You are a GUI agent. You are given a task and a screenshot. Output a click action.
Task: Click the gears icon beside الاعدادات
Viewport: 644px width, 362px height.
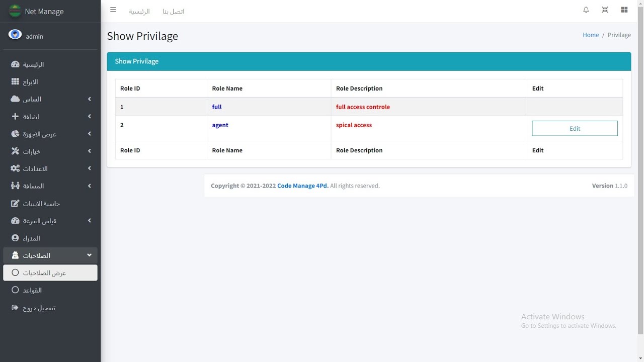(x=15, y=168)
